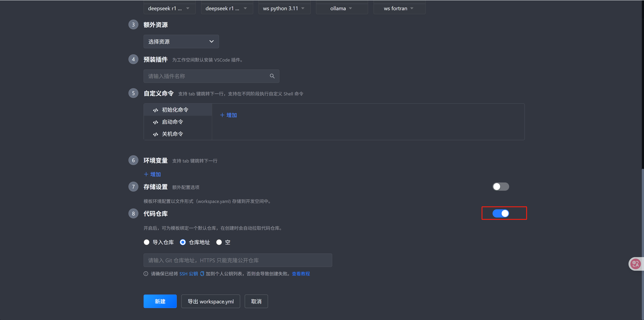Expand the ws fortran dropdown

point(399,8)
